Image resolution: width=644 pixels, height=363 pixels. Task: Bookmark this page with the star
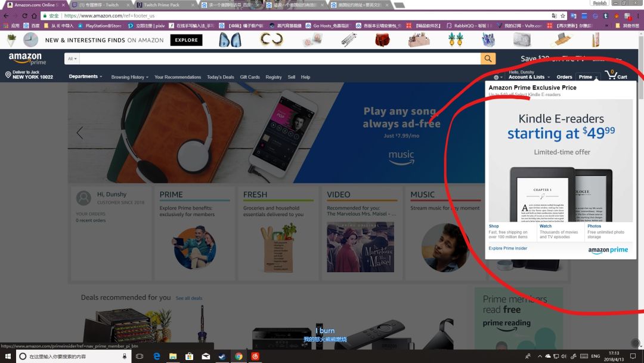563,16
